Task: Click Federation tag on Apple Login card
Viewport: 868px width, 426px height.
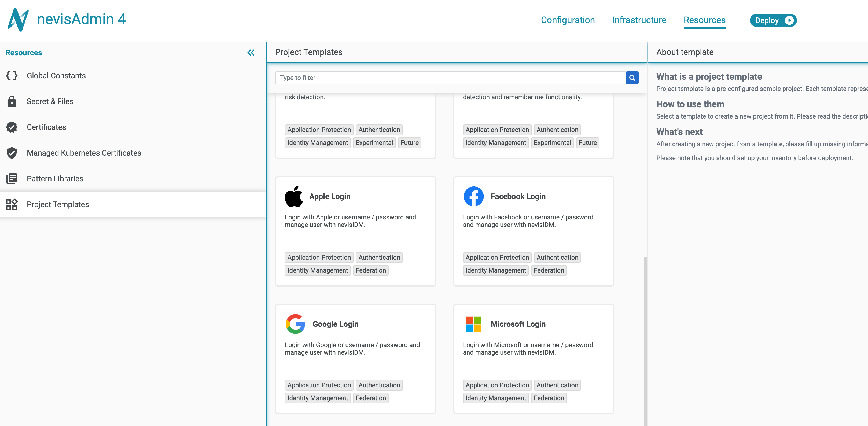Action: tap(371, 270)
